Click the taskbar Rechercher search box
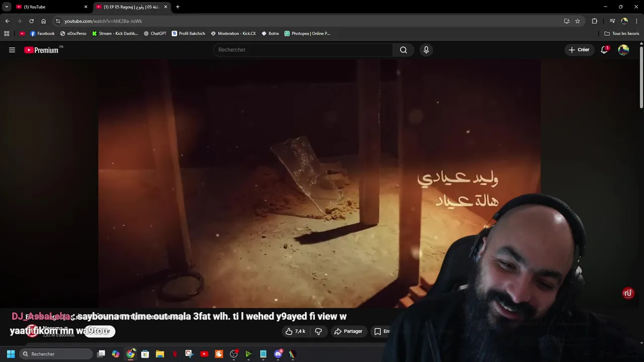This screenshot has height=362, width=644. (x=56, y=354)
